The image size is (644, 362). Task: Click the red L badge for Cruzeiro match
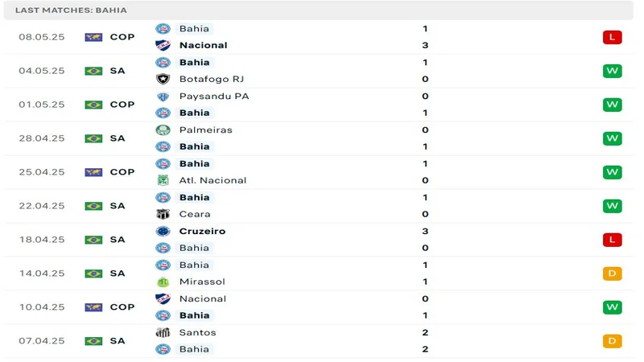[x=612, y=240]
